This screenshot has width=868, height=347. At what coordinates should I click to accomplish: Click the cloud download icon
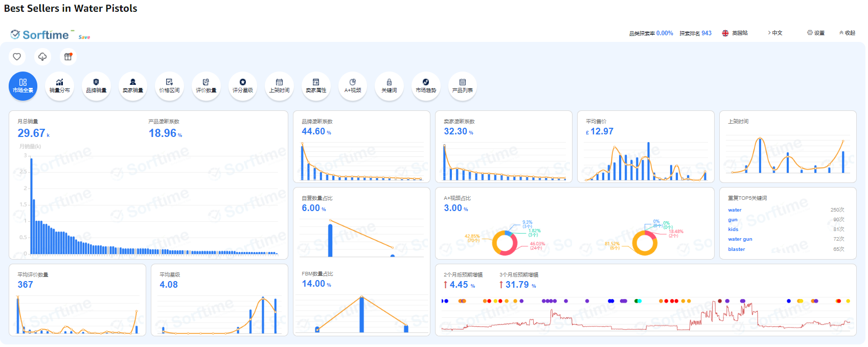tap(42, 57)
